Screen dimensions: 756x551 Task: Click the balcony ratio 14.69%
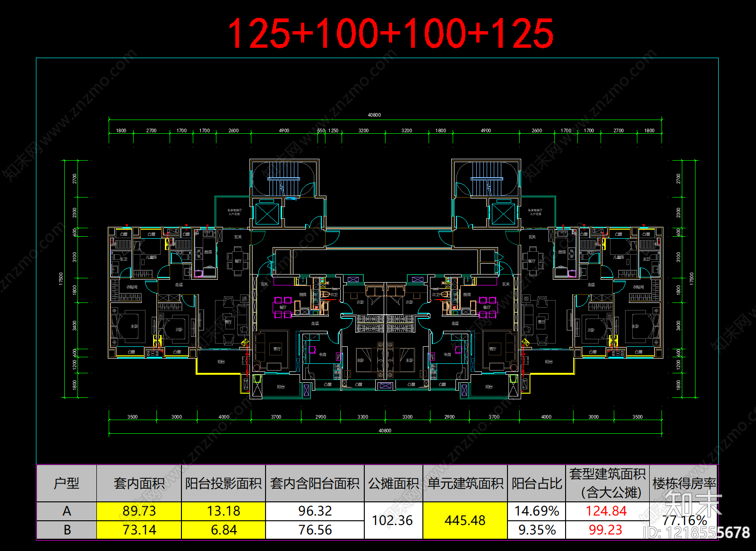point(537,511)
